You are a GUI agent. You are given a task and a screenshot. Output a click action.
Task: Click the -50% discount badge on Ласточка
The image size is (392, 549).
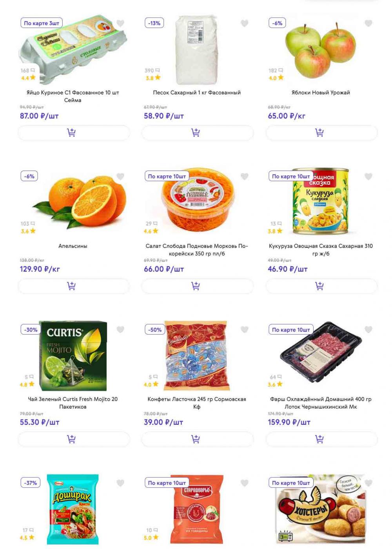(154, 330)
